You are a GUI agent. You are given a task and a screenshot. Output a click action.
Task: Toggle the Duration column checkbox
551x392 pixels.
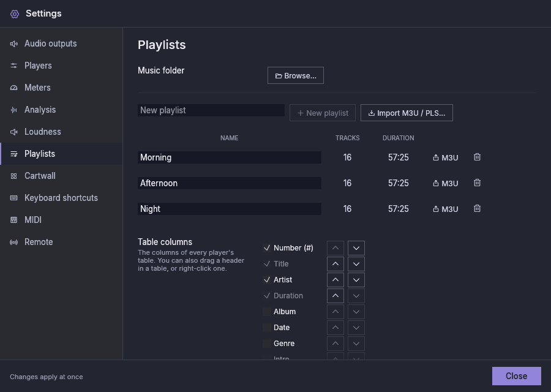coord(267,296)
